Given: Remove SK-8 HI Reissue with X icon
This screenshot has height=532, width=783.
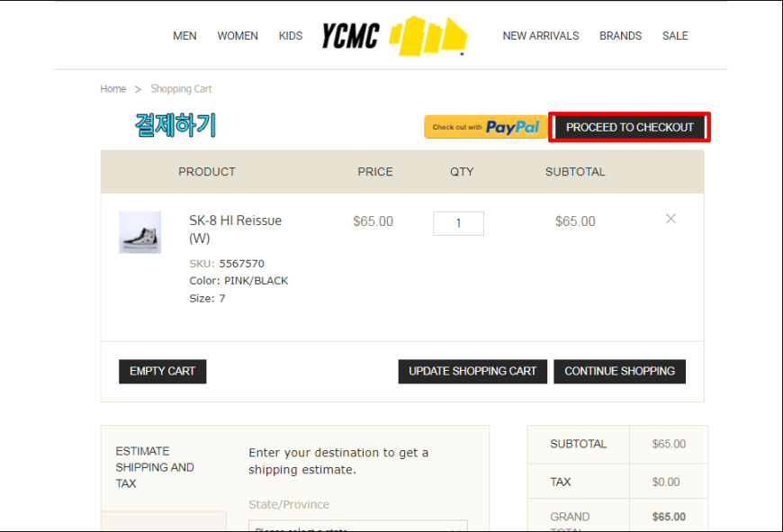Looking at the screenshot, I should coord(670,219).
